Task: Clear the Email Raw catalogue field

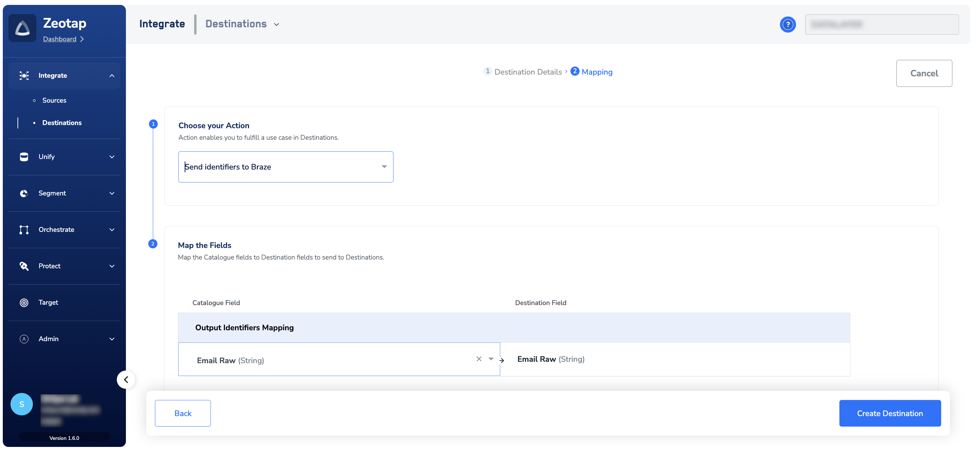Action: tap(479, 359)
